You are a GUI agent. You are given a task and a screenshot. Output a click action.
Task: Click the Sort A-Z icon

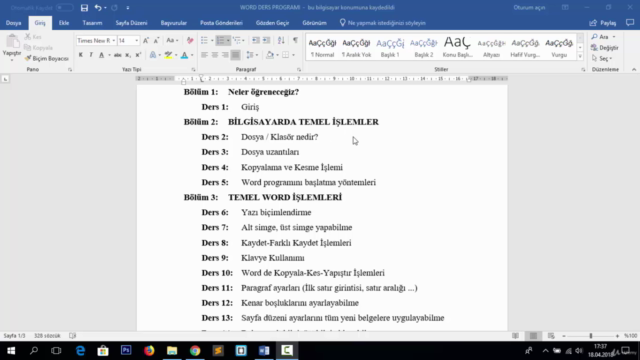281,40
